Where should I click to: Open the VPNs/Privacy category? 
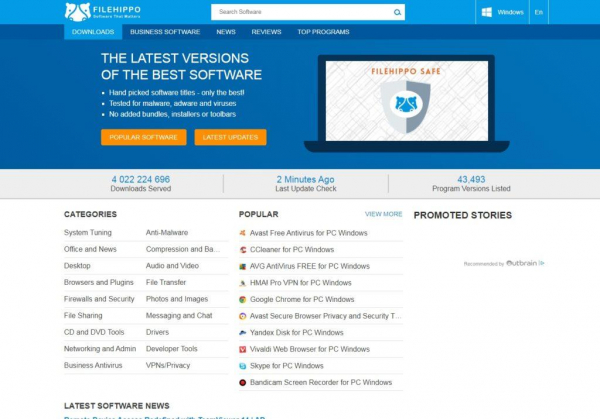point(168,365)
